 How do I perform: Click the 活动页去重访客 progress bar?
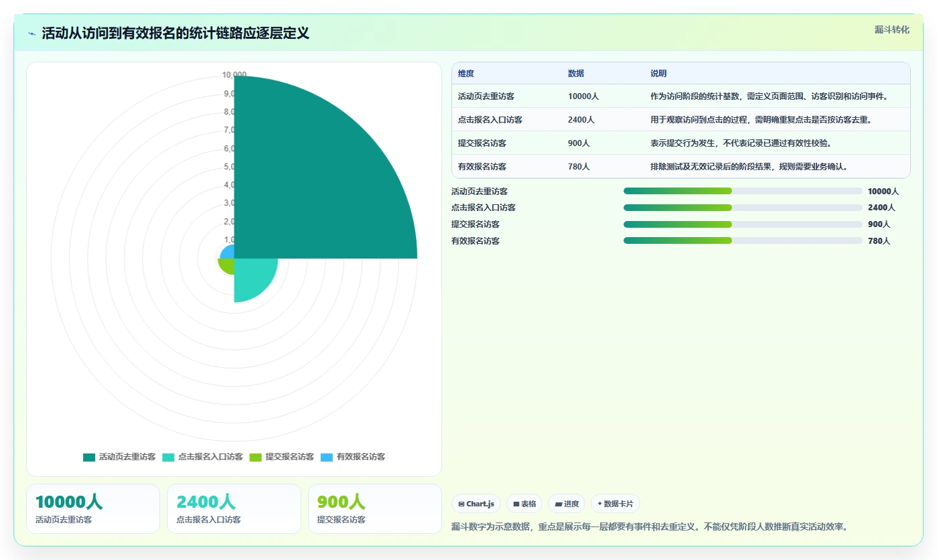tap(743, 191)
